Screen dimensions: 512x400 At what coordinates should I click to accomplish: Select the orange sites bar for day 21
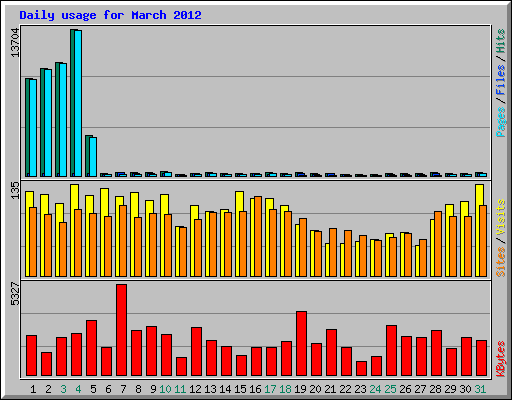[x=333, y=252]
